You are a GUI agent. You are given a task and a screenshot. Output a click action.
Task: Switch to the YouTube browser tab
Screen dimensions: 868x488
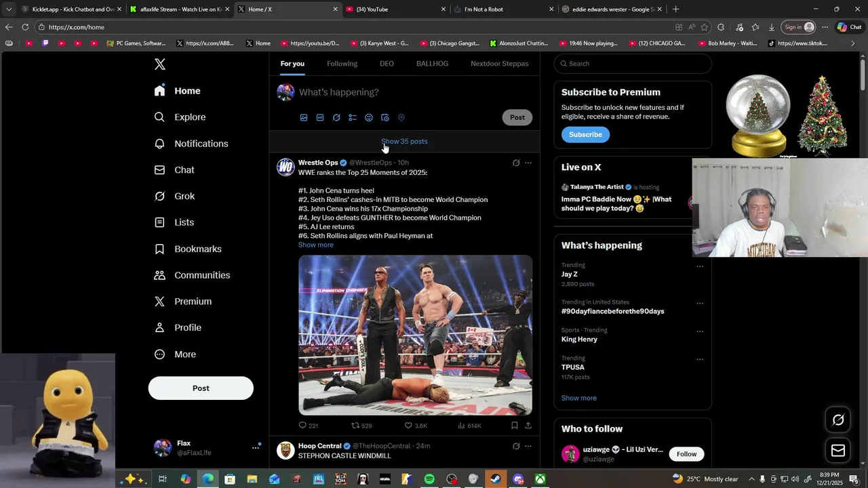click(395, 9)
